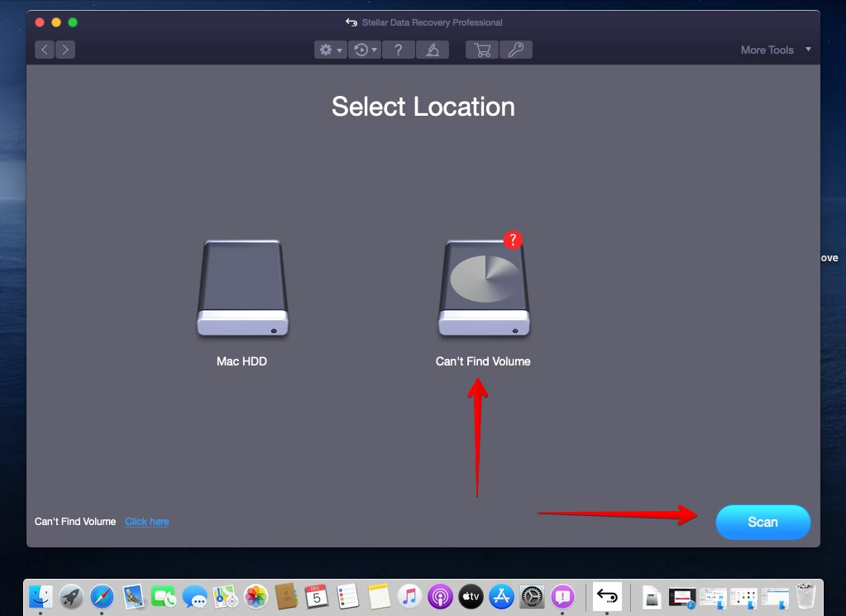The height and width of the screenshot is (616, 846).
Task: Launch Safari from the Dock
Action: pyautogui.click(x=102, y=597)
